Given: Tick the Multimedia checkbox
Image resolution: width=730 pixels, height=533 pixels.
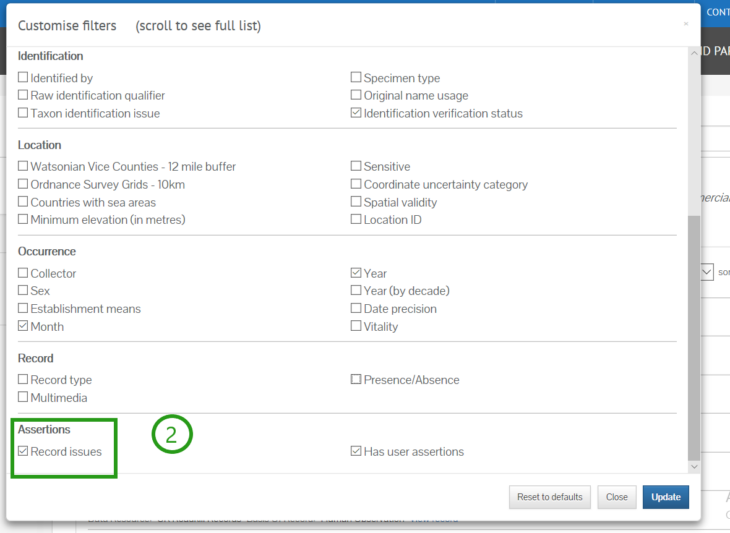Looking at the screenshot, I should click(23, 397).
